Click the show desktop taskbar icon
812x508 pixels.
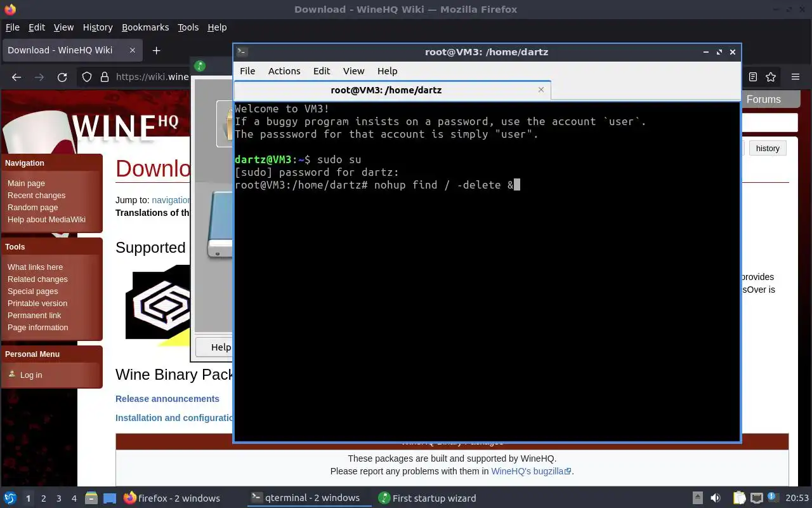pos(110,498)
